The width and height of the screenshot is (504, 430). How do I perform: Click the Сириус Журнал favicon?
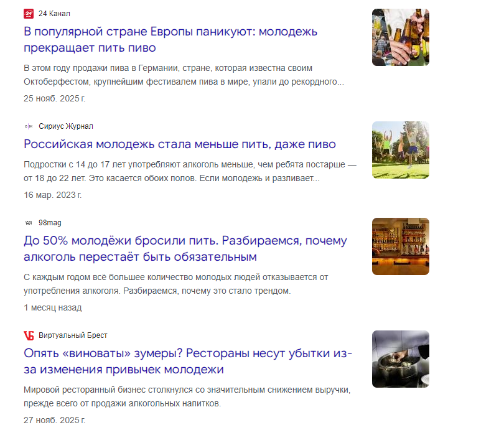coord(29,126)
